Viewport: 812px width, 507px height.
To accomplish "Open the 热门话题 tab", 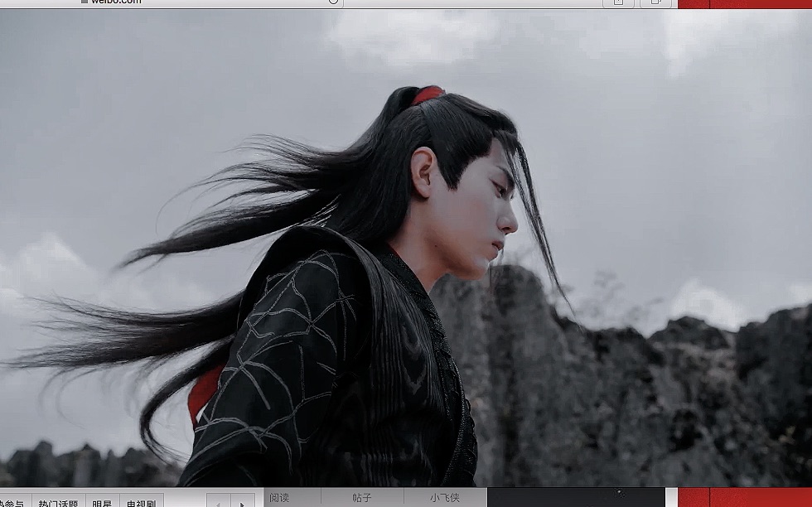I will point(58,501).
